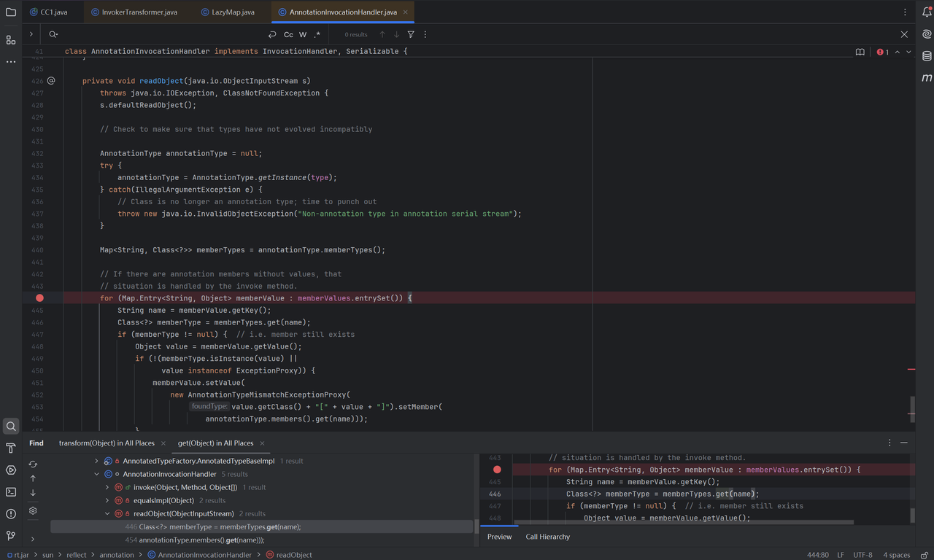Open the Find panel settings gear
This screenshot has height=560, width=934.
tap(33, 511)
